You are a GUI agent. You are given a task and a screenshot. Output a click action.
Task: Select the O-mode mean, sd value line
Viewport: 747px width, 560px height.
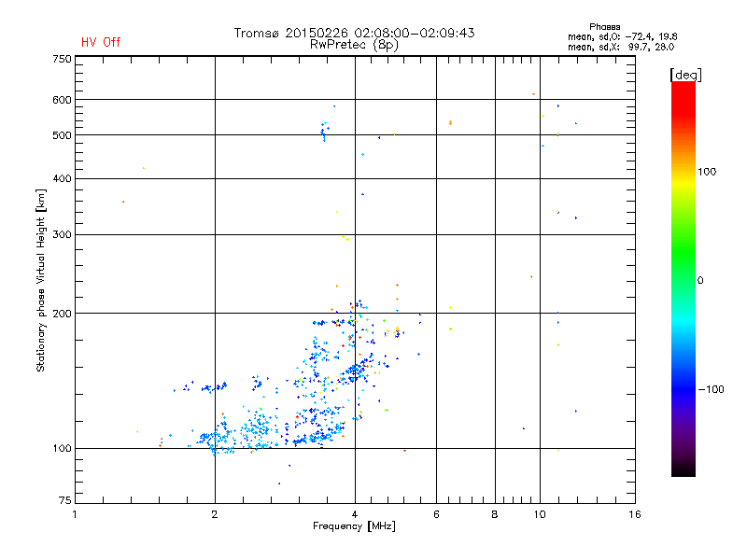tap(622, 37)
